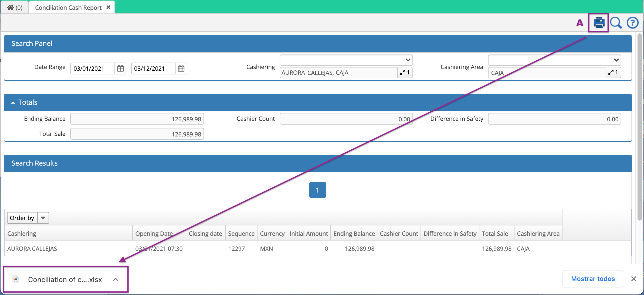The height and width of the screenshot is (295, 644).
Task: Click the print report icon
Action: 599,23
